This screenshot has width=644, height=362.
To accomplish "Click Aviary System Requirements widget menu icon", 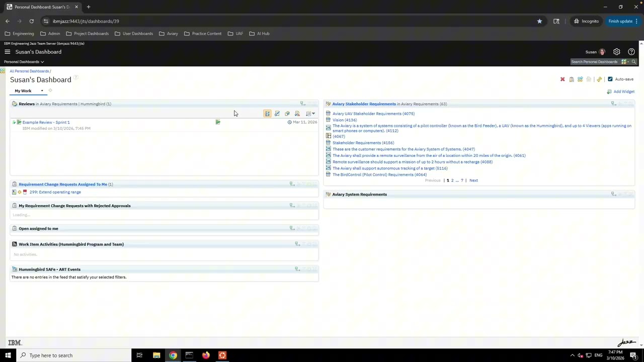I will (x=613, y=194).
